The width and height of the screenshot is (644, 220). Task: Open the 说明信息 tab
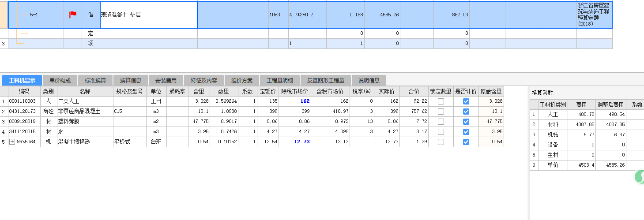click(x=369, y=80)
